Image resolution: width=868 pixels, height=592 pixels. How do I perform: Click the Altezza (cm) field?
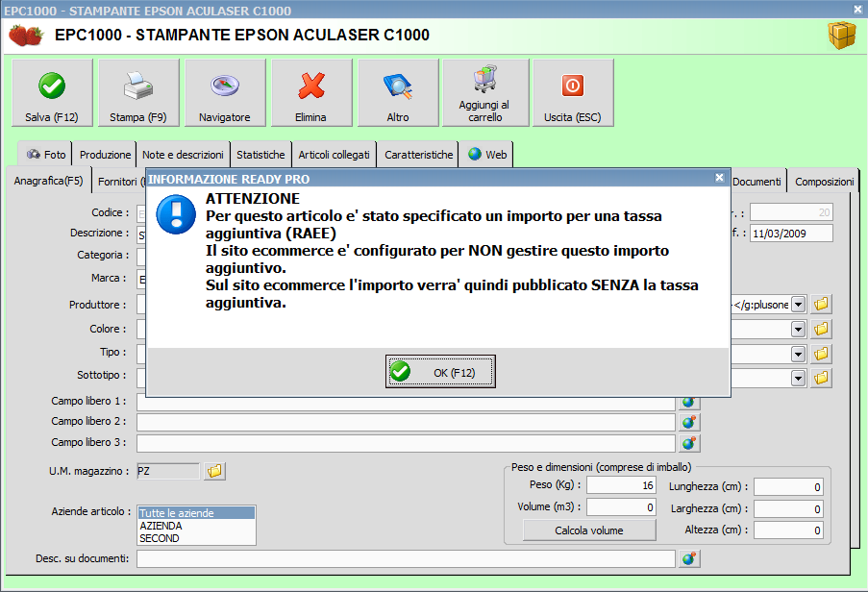788,530
